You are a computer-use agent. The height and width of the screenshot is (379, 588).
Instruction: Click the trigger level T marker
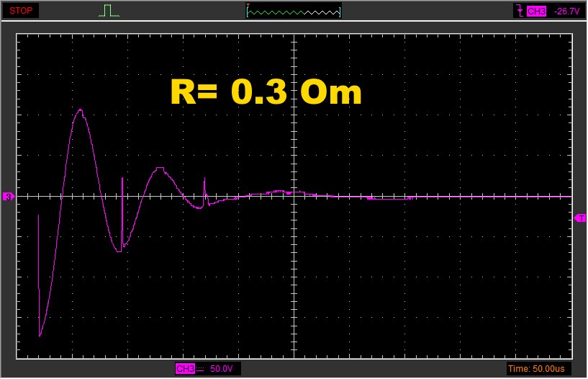pos(580,218)
